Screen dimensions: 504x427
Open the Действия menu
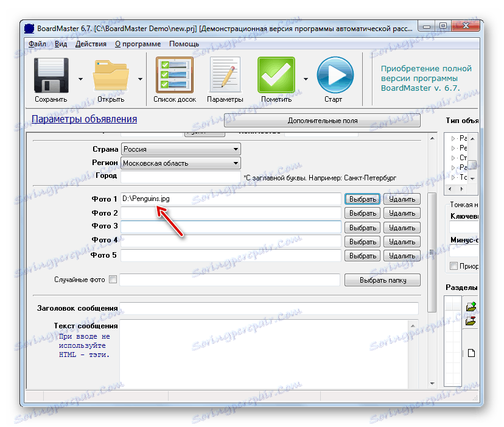coord(91,44)
